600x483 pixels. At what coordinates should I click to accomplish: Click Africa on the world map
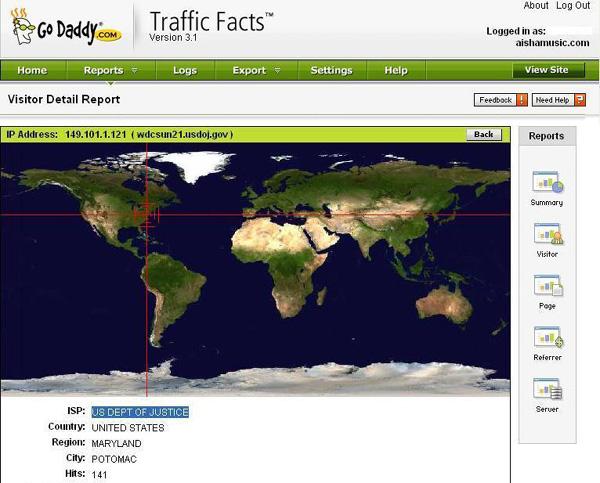278,266
